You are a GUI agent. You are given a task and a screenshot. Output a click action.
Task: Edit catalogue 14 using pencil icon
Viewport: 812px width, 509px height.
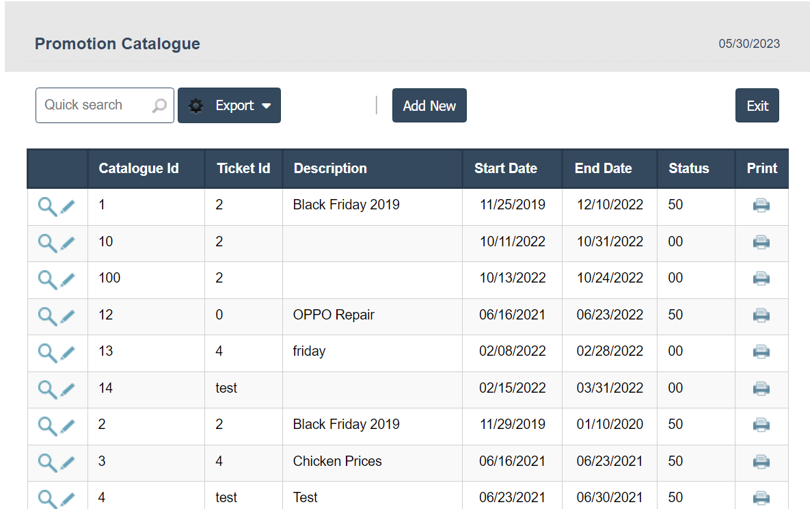[x=67, y=389]
